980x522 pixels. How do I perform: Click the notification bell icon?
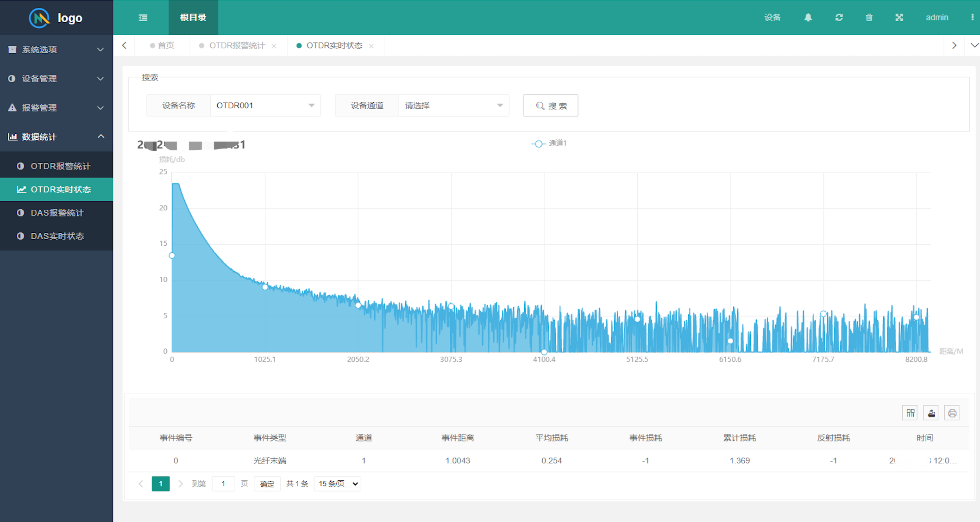click(808, 18)
